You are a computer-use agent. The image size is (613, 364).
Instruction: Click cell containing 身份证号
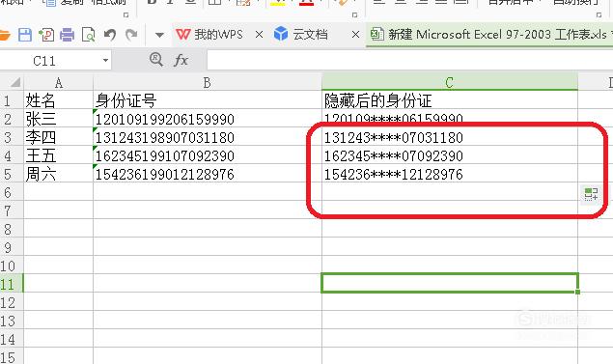(x=208, y=100)
